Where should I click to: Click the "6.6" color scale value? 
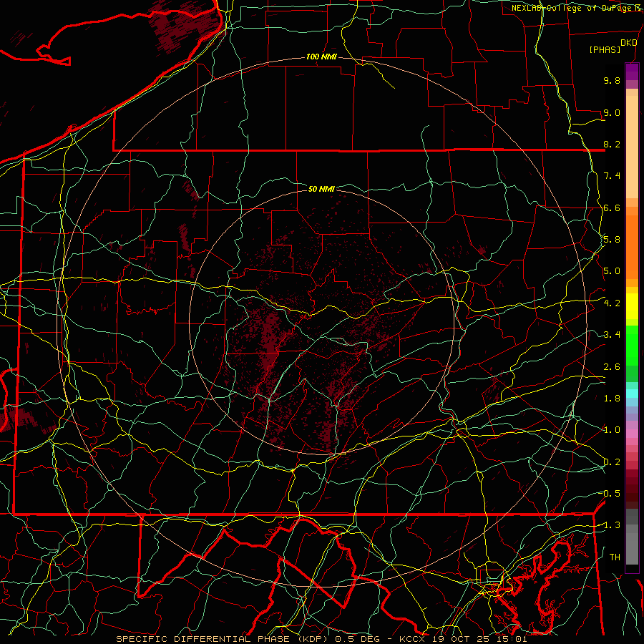612,208
